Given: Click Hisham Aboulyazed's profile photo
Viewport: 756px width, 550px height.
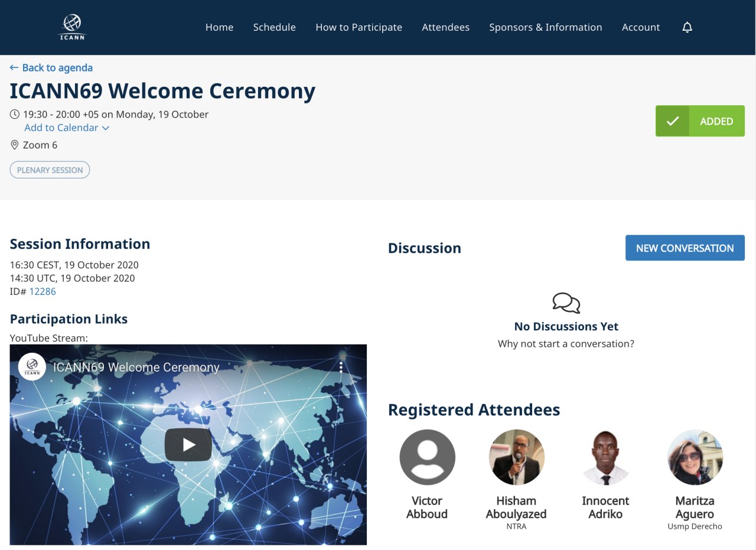Looking at the screenshot, I should 516,457.
